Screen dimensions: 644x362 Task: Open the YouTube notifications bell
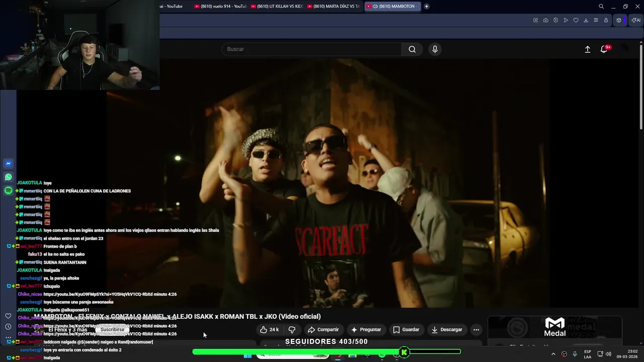click(x=604, y=49)
